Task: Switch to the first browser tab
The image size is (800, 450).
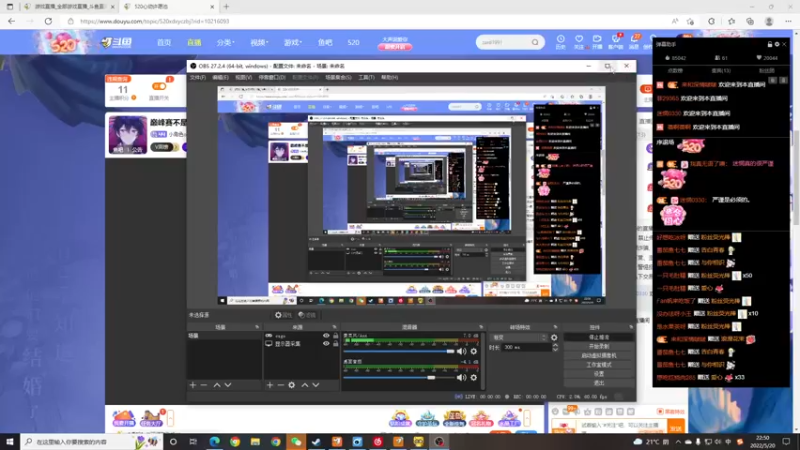Action: [x=69, y=7]
